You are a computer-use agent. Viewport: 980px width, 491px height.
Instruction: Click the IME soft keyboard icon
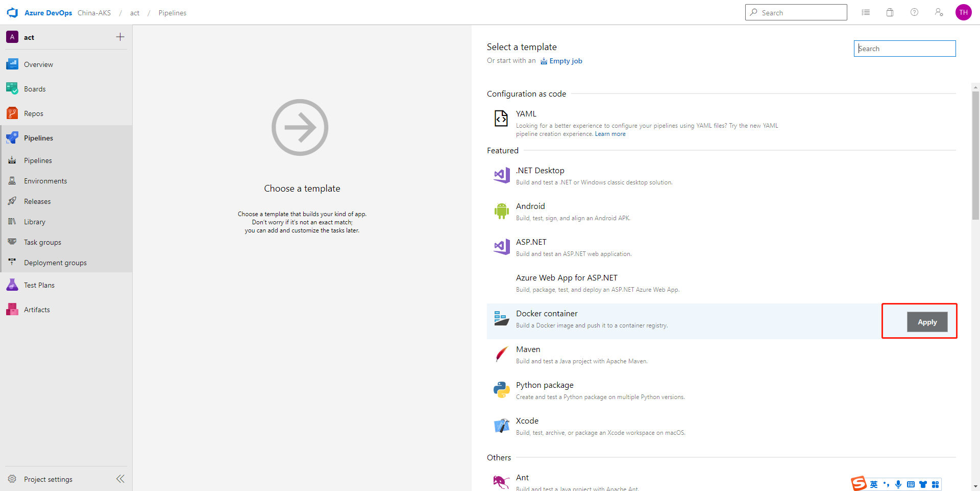pos(911,484)
